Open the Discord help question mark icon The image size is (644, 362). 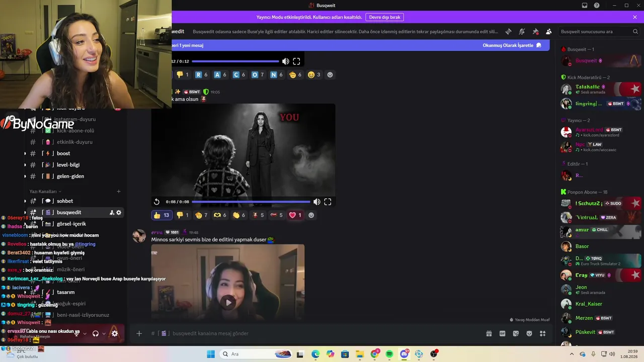597,6
